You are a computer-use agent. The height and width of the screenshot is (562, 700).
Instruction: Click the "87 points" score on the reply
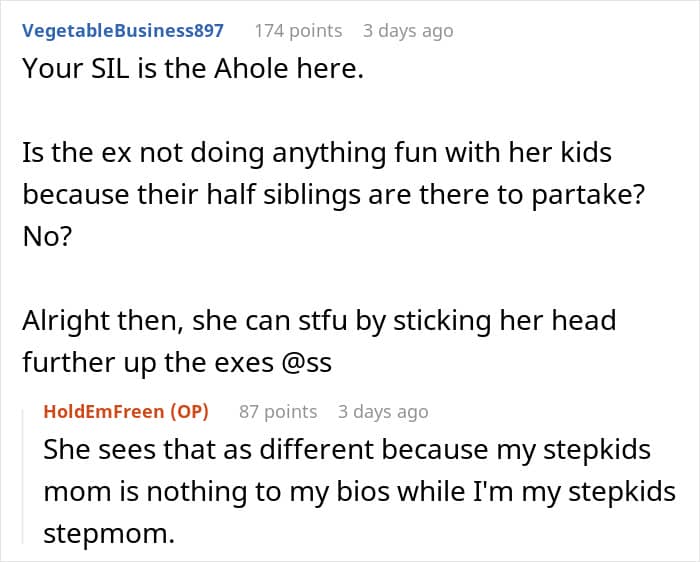[277, 412]
